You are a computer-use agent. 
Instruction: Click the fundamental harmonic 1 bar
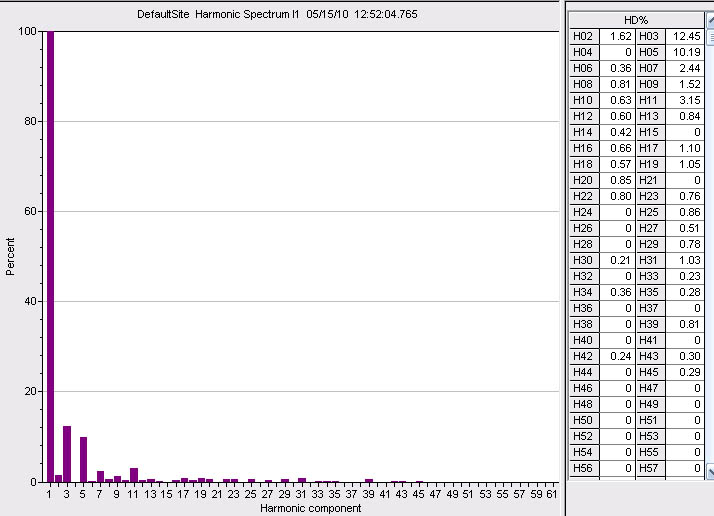click(x=50, y=256)
